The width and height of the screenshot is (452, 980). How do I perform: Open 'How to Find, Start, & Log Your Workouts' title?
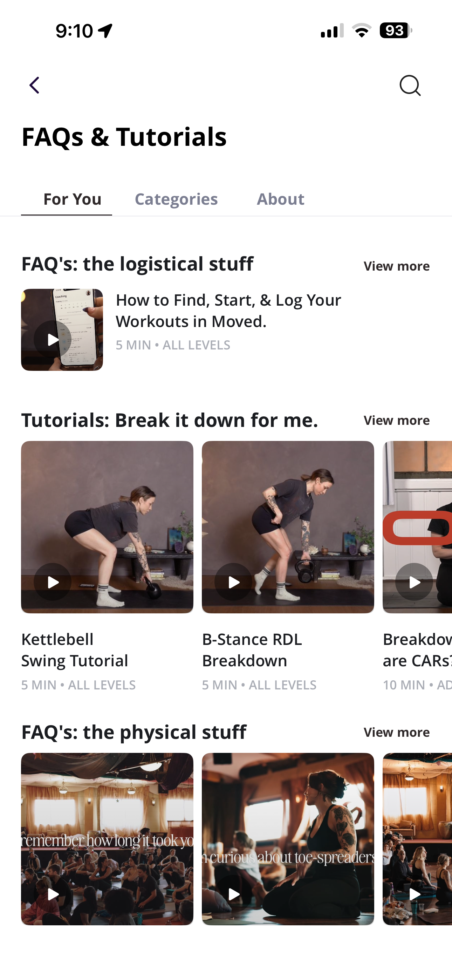228,311
